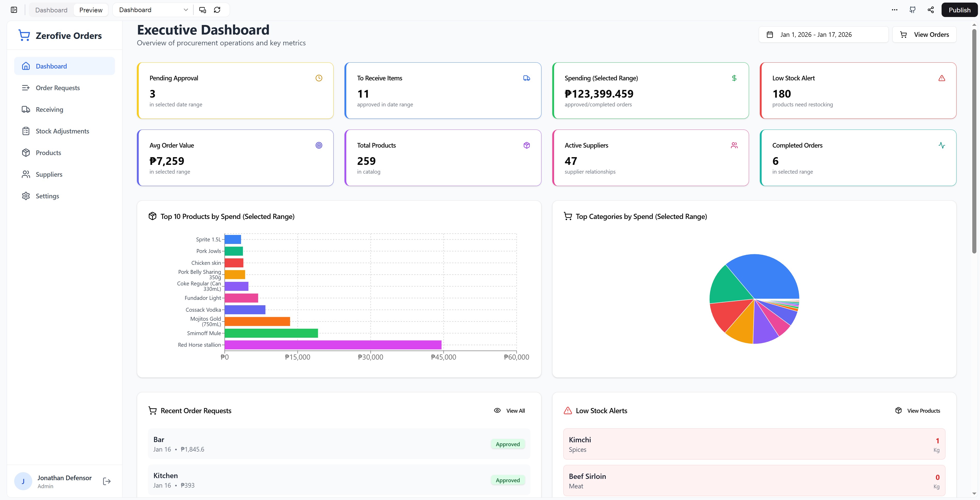Click the 180 low stock count
The image size is (980, 500).
click(781, 94)
